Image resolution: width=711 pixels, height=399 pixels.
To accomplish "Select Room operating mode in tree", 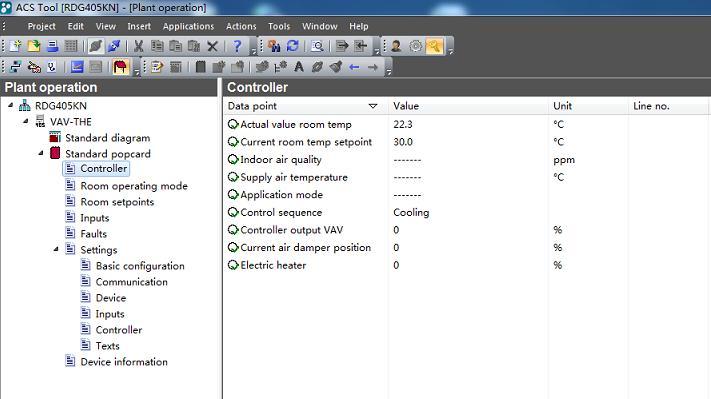I will [x=134, y=186].
